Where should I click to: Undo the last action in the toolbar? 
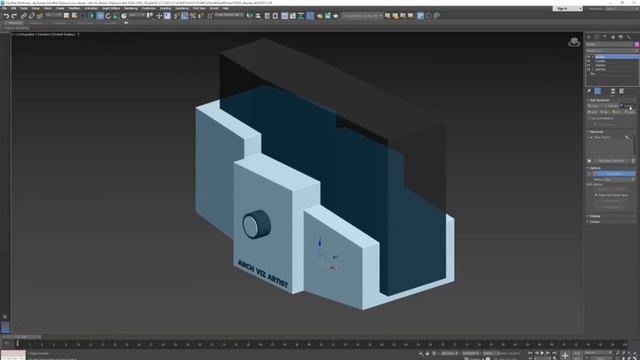(x=6, y=16)
